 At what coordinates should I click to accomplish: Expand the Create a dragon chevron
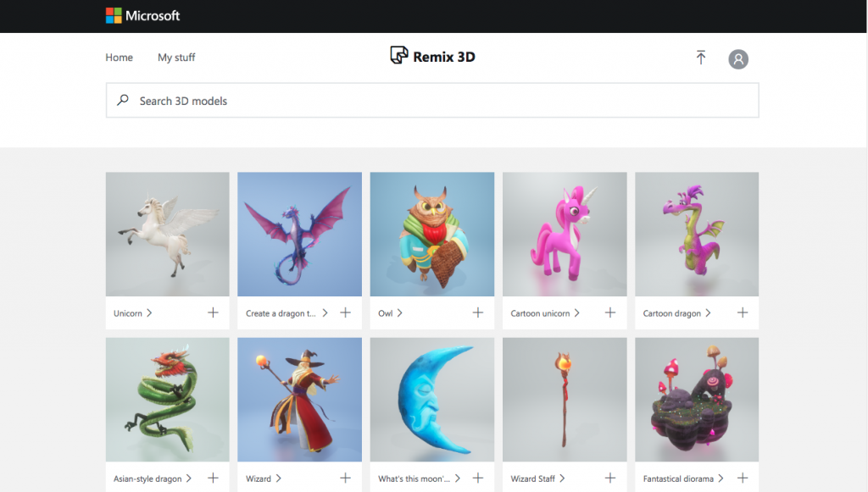(x=325, y=312)
